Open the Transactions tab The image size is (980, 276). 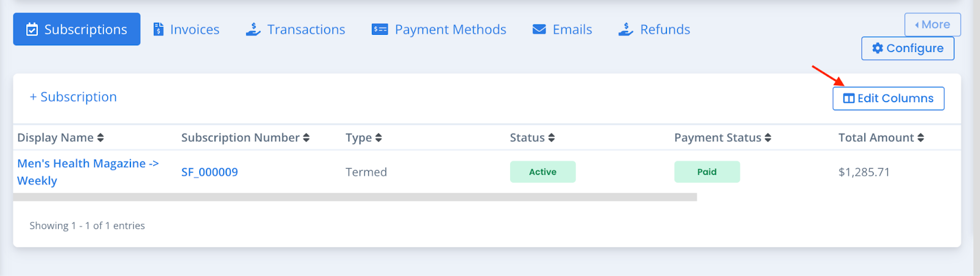click(295, 29)
